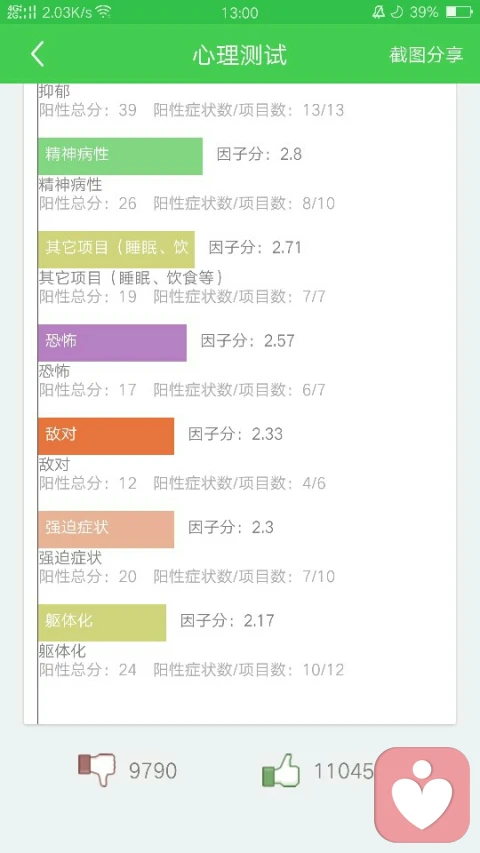The width and height of the screenshot is (480, 853).
Task: Select the 其它项目 yellow-green bar
Action: pos(116,249)
